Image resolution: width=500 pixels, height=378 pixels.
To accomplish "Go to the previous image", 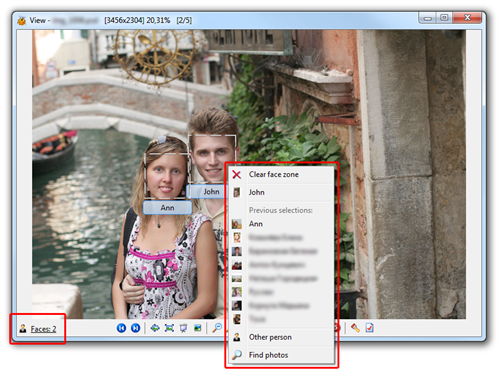I will [x=121, y=328].
